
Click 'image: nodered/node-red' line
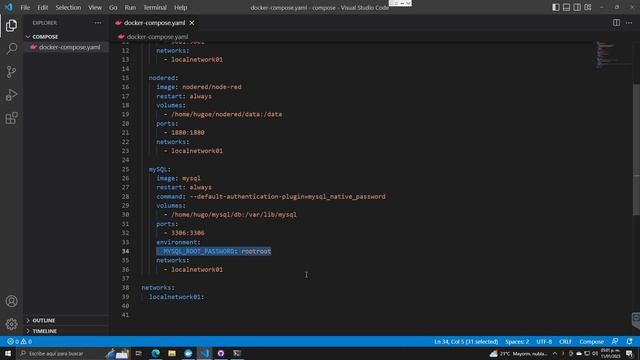tap(199, 87)
